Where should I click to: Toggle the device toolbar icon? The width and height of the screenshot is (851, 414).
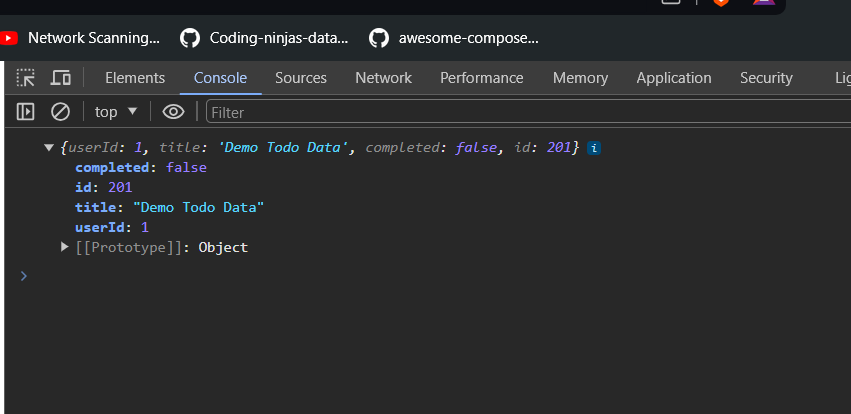(61, 78)
